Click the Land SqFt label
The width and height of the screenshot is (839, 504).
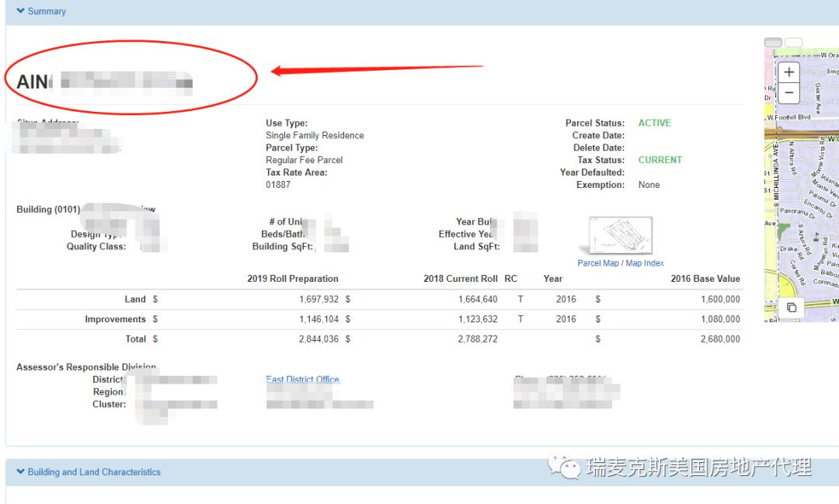click(476, 246)
